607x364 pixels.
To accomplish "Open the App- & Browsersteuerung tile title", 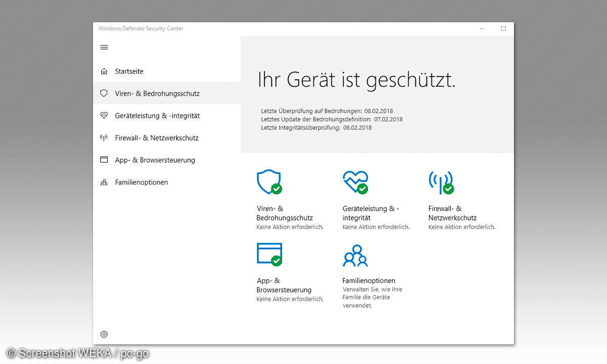I will pos(284,285).
